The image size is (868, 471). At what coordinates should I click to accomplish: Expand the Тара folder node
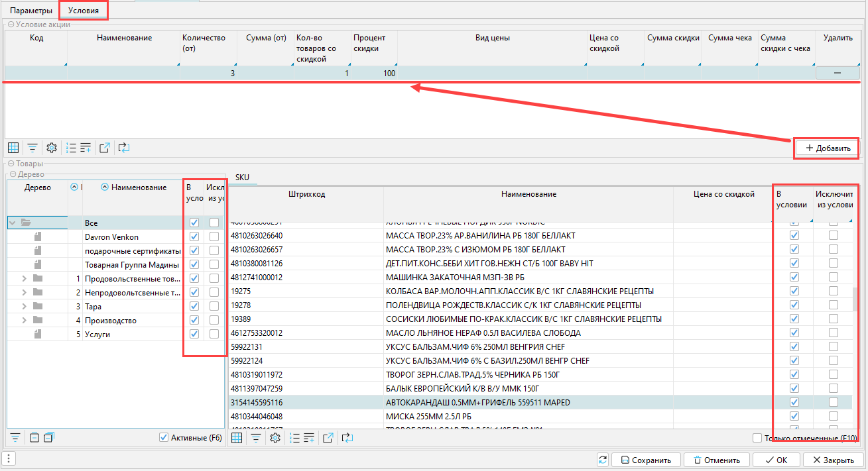coord(25,307)
